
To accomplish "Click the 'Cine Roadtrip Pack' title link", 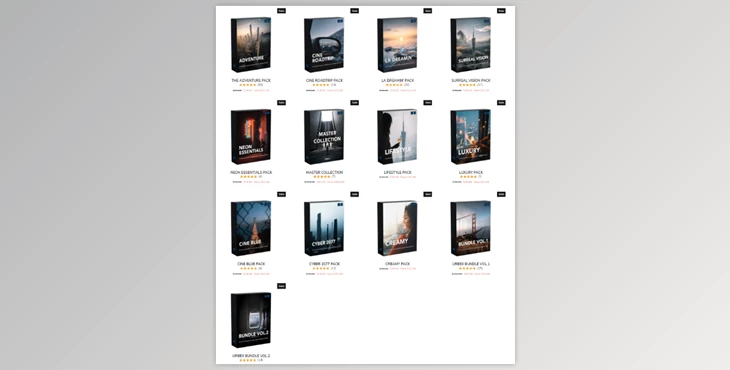I will tap(324, 81).
